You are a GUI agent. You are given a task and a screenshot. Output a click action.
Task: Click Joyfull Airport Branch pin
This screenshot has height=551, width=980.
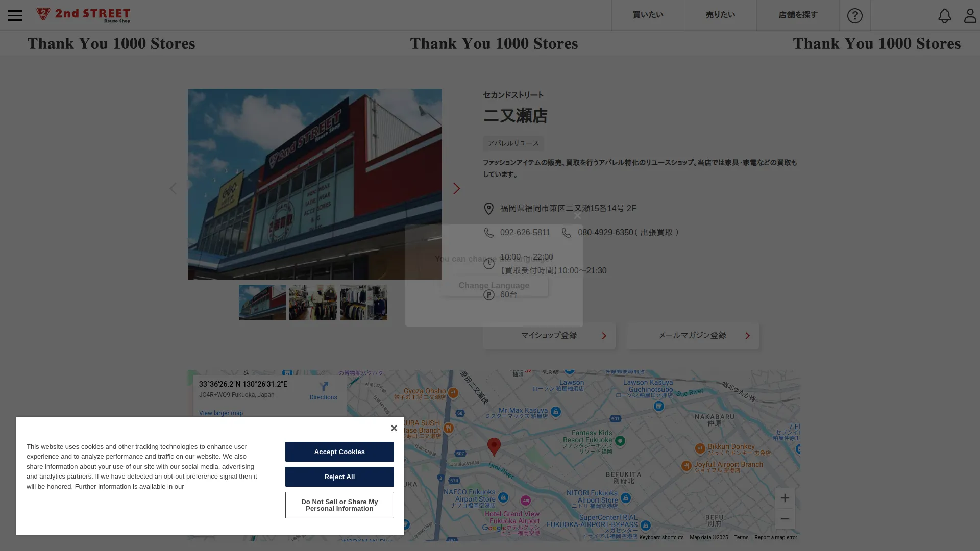click(x=686, y=466)
